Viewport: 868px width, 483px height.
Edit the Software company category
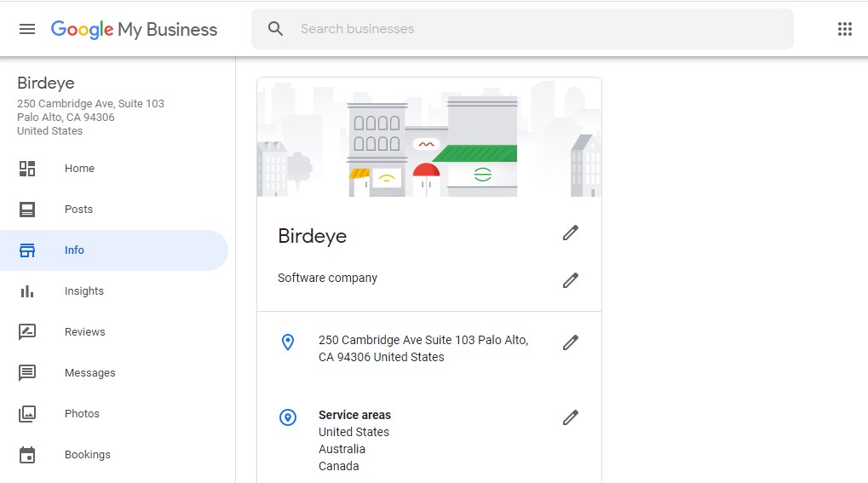coord(570,280)
